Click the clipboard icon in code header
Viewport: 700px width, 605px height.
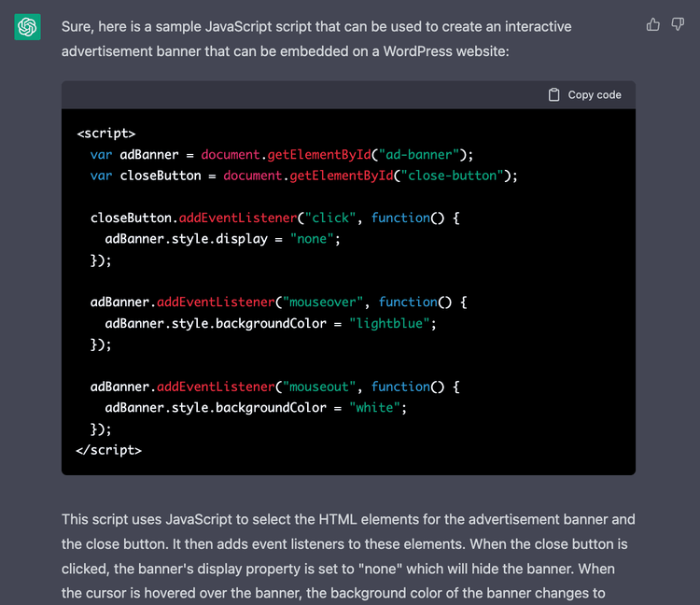point(554,94)
